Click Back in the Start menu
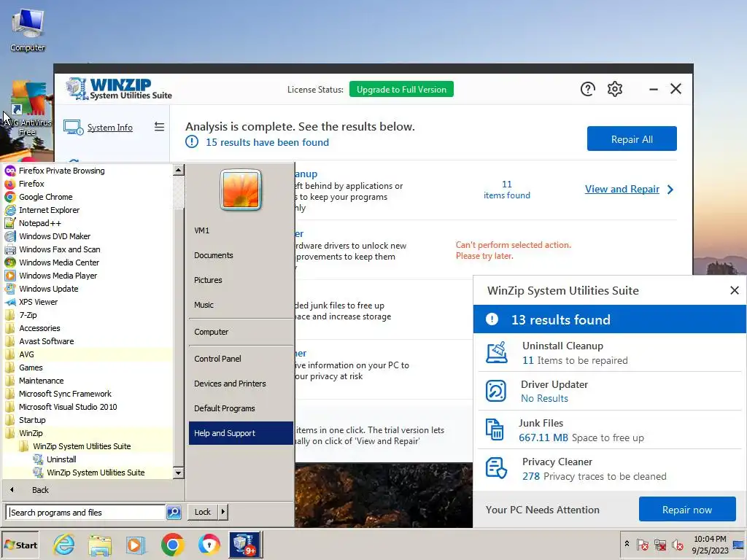Image resolution: width=747 pixels, height=560 pixels. [x=40, y=490]
